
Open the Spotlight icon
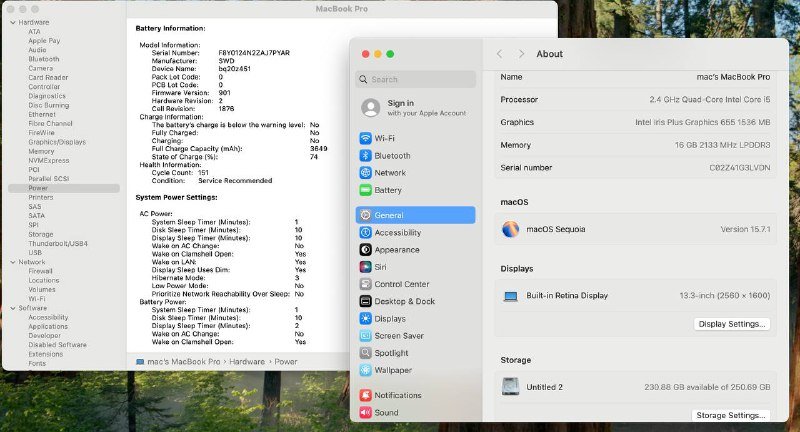point(365,353)
